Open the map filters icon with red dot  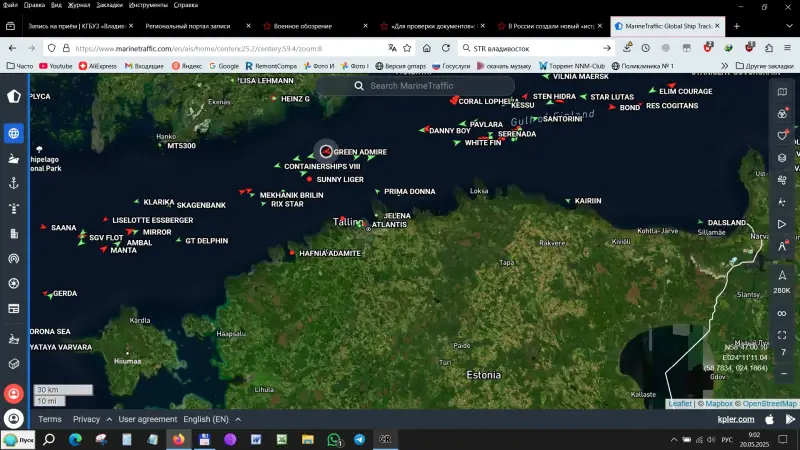[782, 113]
